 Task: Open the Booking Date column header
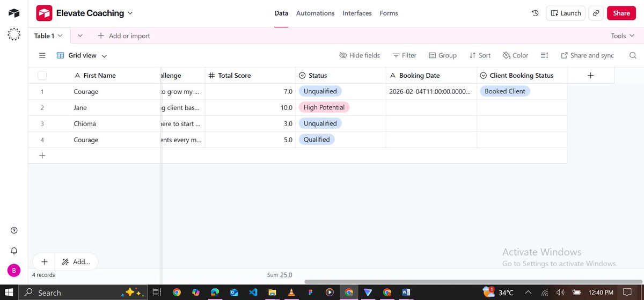click(431, 76)
